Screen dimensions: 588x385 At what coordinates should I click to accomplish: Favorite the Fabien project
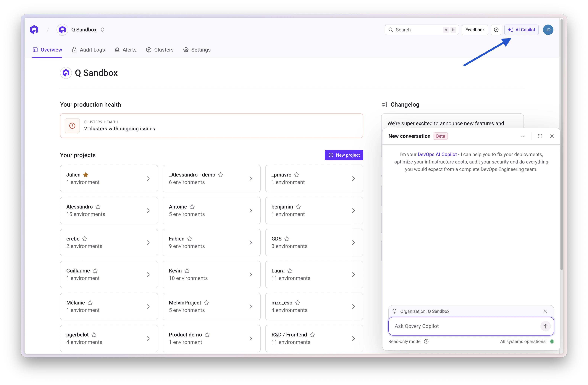(190, 239)
